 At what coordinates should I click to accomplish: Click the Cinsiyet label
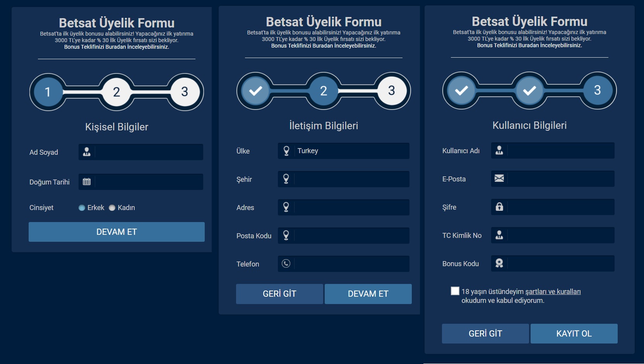pos(41,208)
